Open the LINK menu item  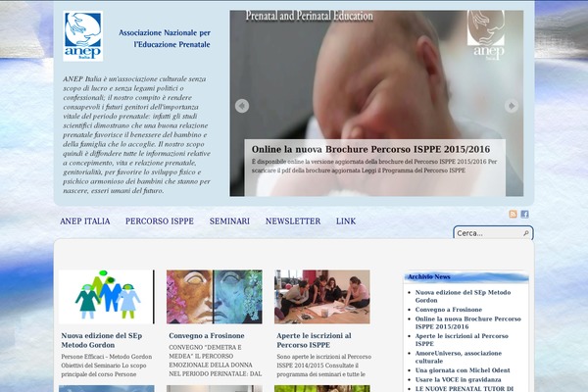point(346,221)
